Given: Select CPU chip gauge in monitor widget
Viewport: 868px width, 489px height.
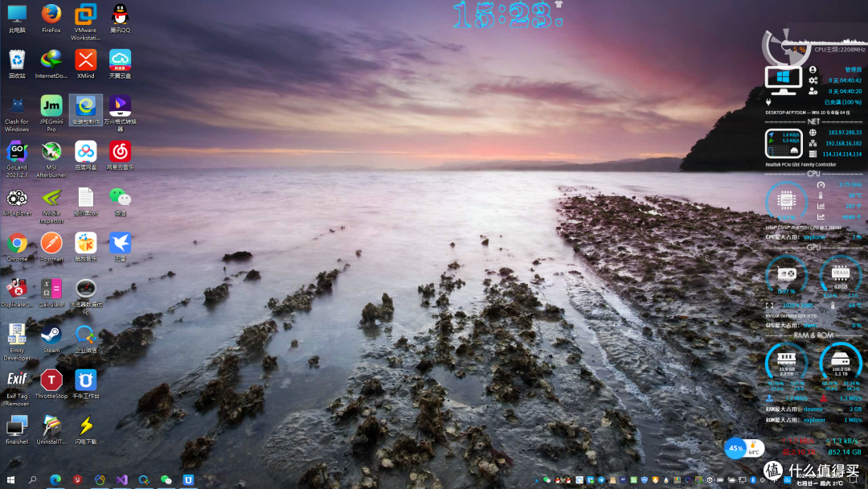Looking at the screenshot, I should tap(786, 200).
